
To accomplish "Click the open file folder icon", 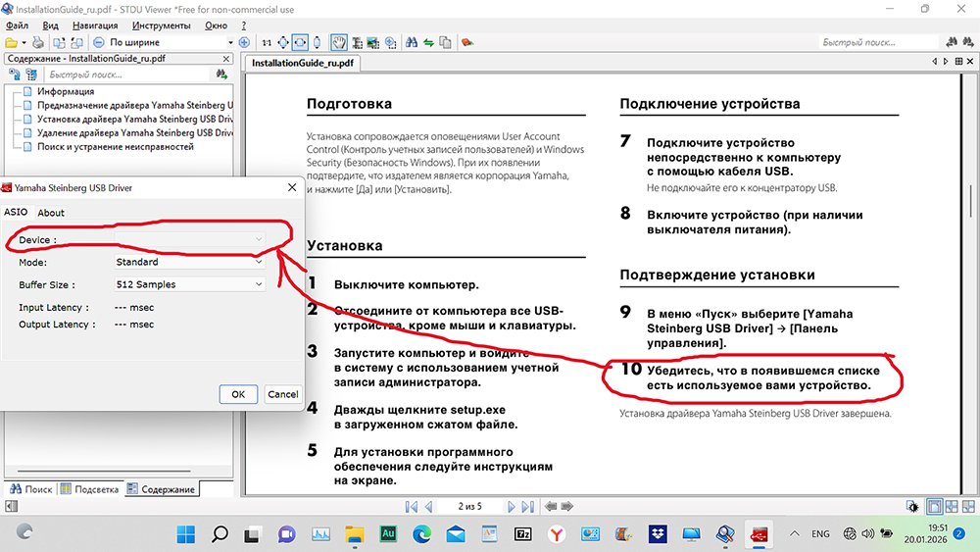I will (11, 42).
